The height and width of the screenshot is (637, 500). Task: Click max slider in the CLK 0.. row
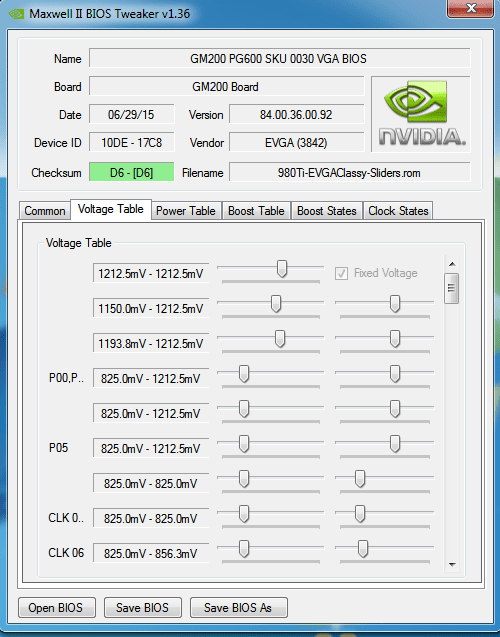pyautogui.click(x=359, y=514)
